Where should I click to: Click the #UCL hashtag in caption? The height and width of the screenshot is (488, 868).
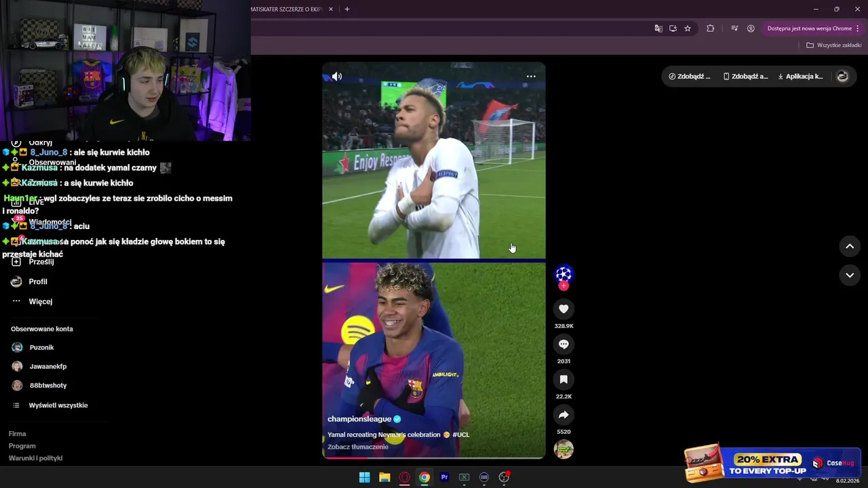[461, 434]
